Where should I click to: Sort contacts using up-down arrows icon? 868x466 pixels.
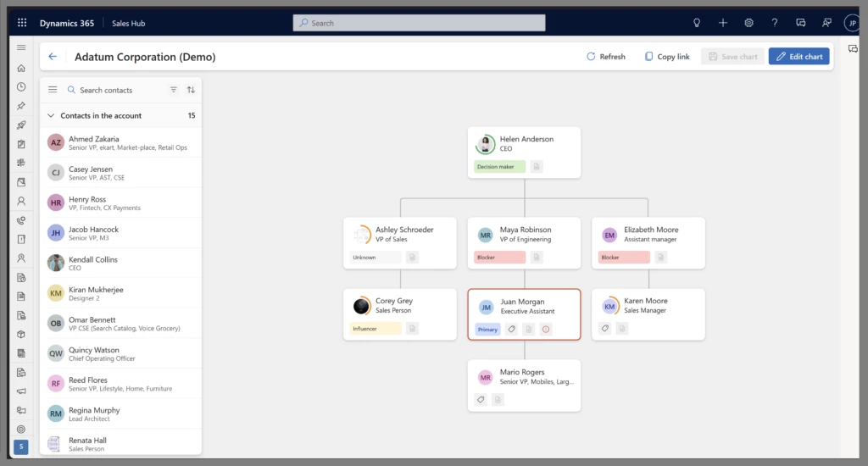(x=191, y=90)
